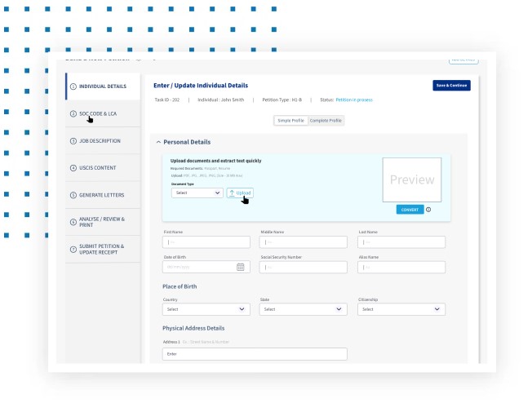Go to the Generate Letters step

click(x=100, y=196)
